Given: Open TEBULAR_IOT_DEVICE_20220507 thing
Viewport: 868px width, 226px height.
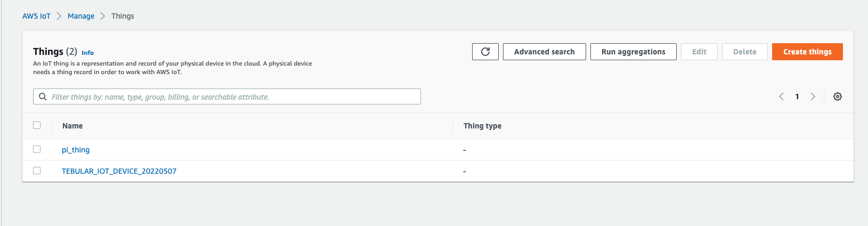Looking at the screenshot, I should pos(119,171).
